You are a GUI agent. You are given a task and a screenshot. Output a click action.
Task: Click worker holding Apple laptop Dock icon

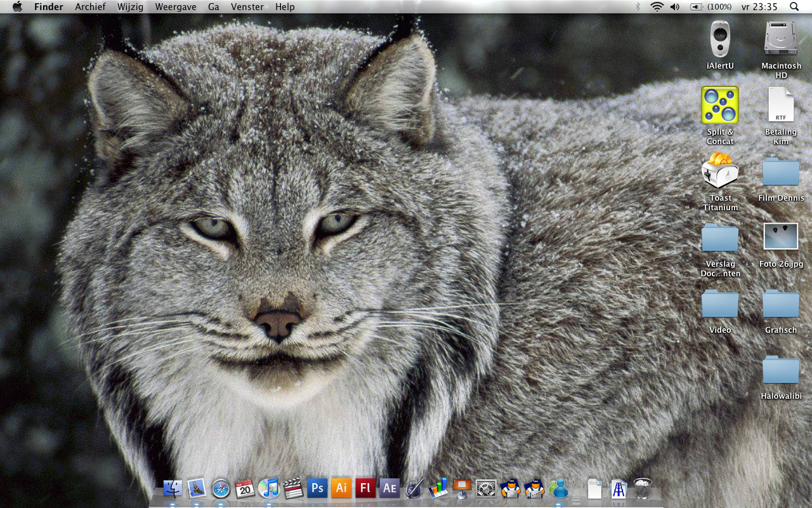pos(510,488)
